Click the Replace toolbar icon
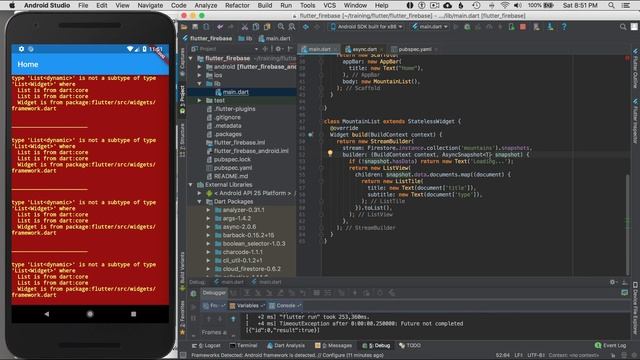The height and width of the screenshot is (360, 640). [292, 27]
